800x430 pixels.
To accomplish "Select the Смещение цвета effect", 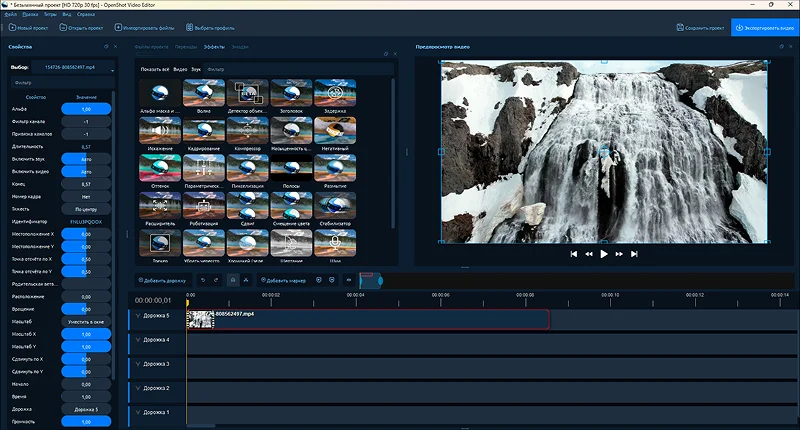I will [291, 205].
